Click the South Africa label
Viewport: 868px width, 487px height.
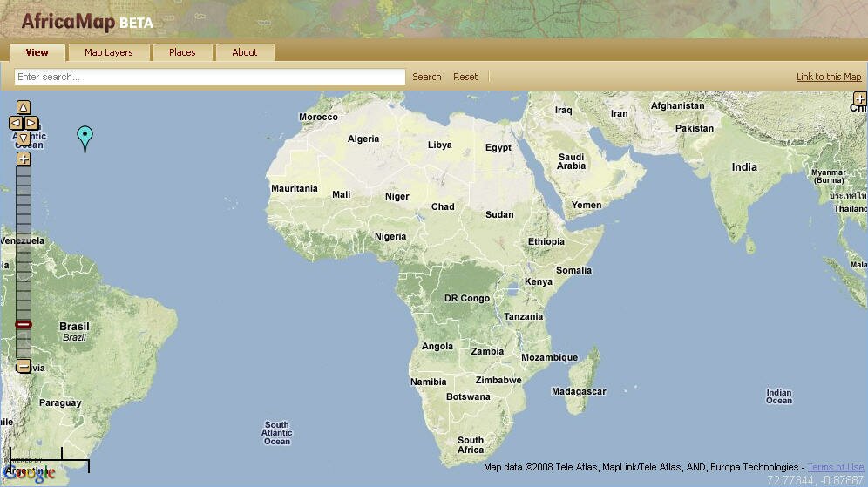pos(471,445)
